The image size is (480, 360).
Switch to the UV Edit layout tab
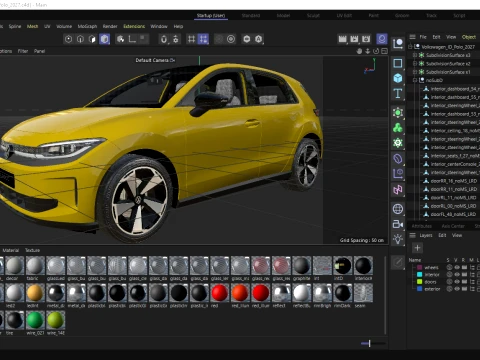click(344, 15)
